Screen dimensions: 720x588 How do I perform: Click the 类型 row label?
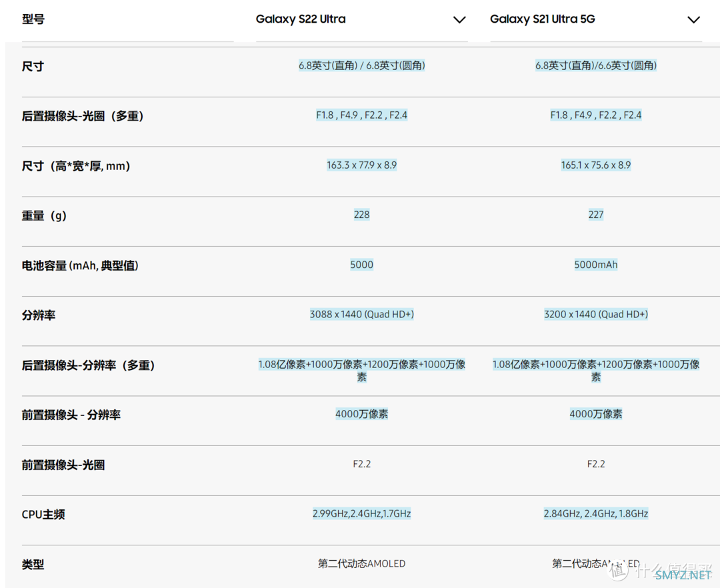[33, 565]
